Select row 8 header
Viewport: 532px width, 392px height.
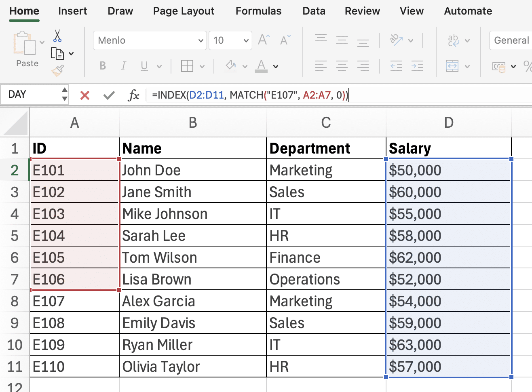point(15,301)
